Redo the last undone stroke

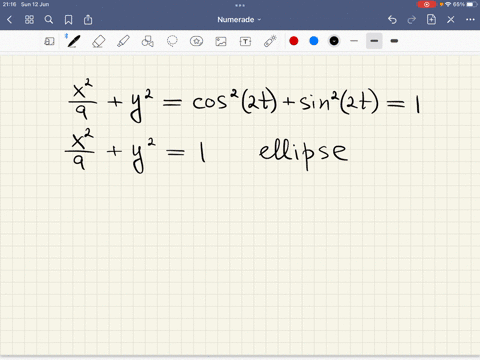coord(412,20)
